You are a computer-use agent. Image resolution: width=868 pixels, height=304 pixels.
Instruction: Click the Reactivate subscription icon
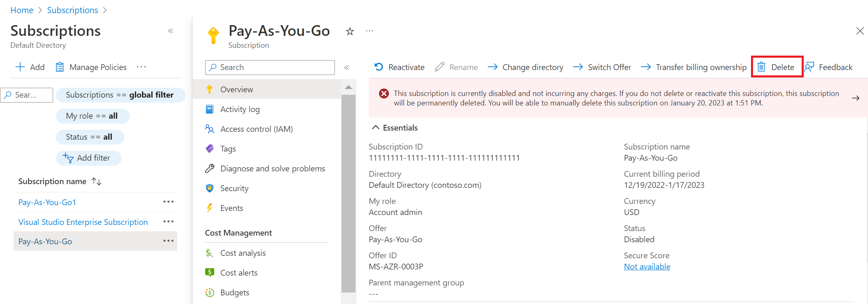[x=379, y=67]
